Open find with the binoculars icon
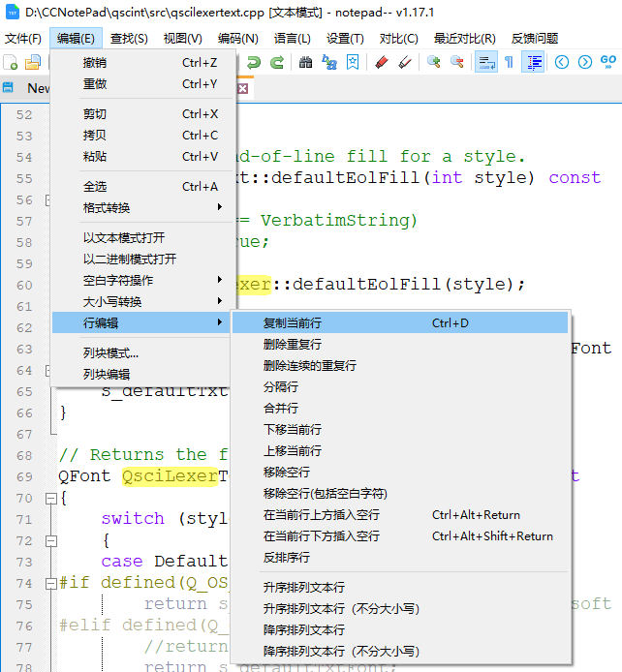This screenshot has width=622, height=672. click(305, 62)
